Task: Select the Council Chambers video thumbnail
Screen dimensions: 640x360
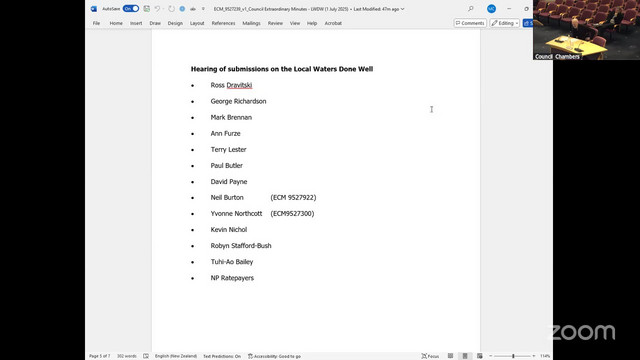Action: pos(587,30)
